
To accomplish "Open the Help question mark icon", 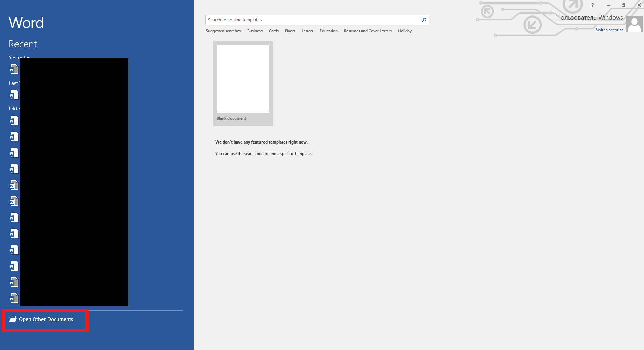I will coord(592,5).
